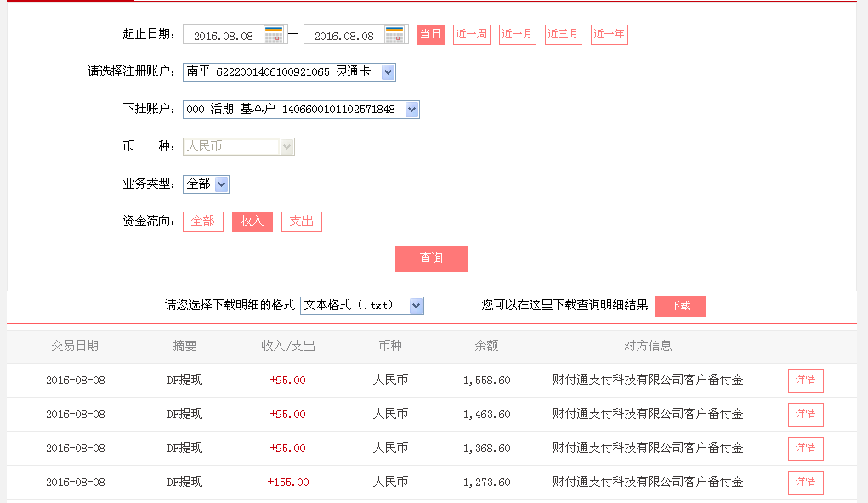Open the linked account (下挂账户) dropdown

pyautogui.click(x=411, y=109)
